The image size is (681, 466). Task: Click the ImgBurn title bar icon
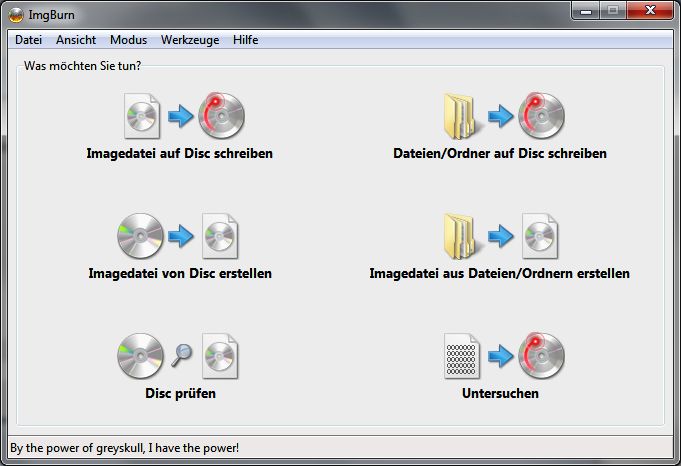click(16, 15)
